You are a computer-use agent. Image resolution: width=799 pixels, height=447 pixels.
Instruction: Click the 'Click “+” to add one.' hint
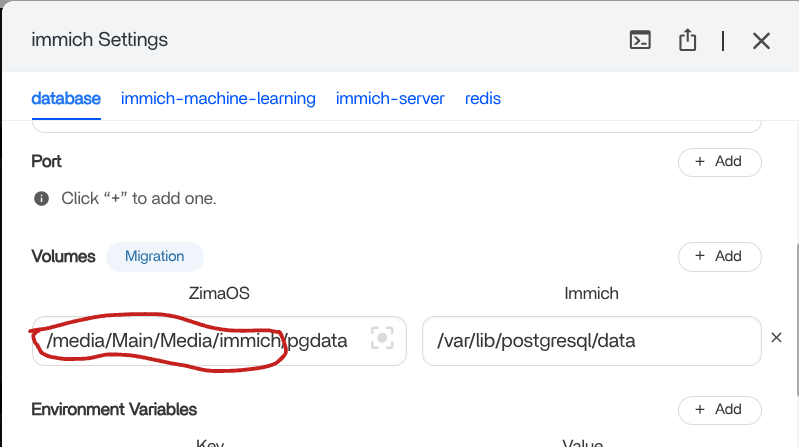click(139, 198)
